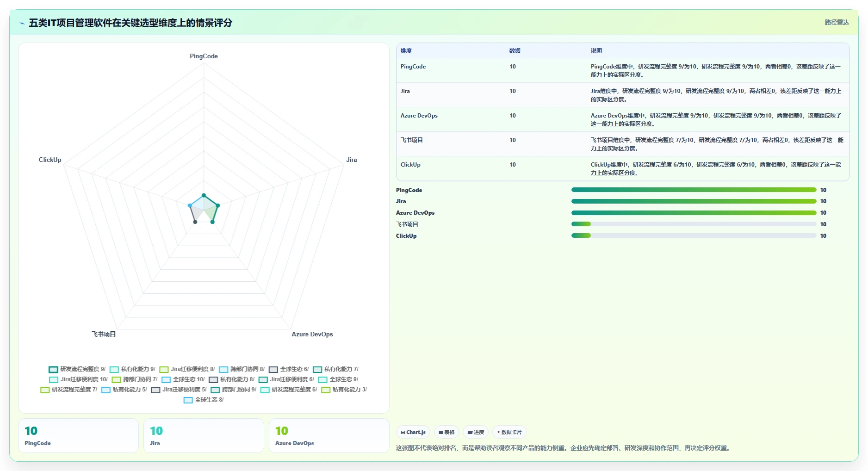The image size is (868, 471).
Task: Click the 全球生态 9/ legend color box
Action: coord(322,380)
